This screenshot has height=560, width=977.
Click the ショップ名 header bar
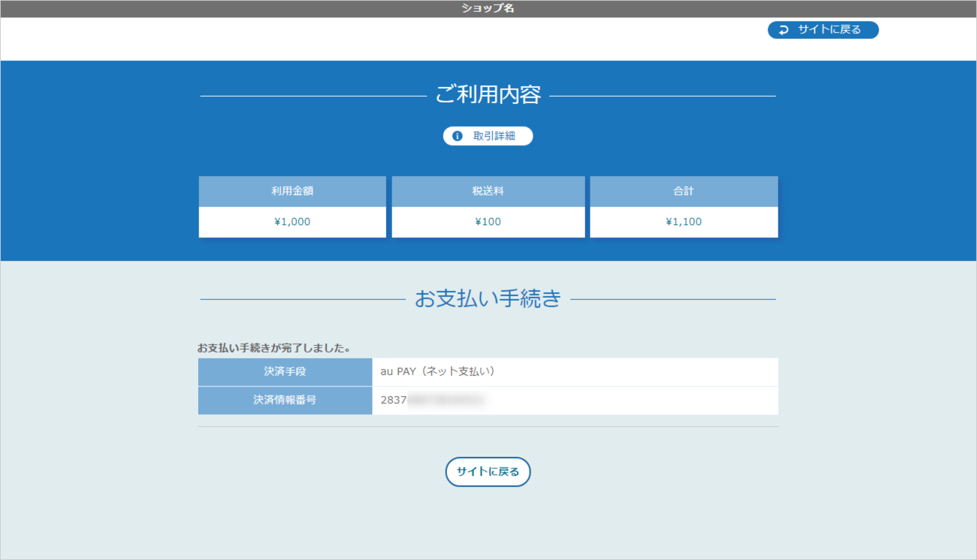click(488, 8)
